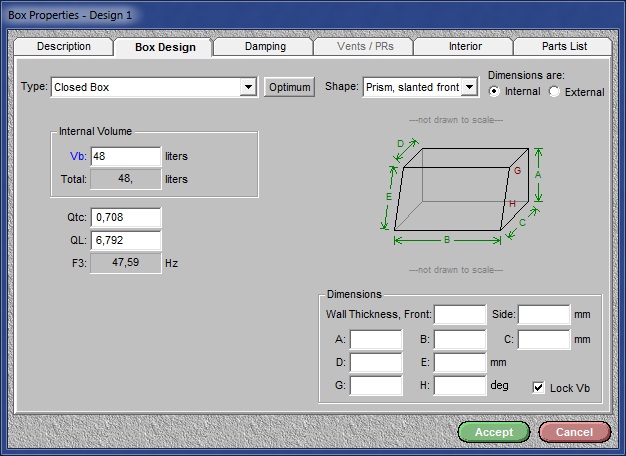Go to the Interior tab
This screenshot has height=456, width=626.
point(464,47)
